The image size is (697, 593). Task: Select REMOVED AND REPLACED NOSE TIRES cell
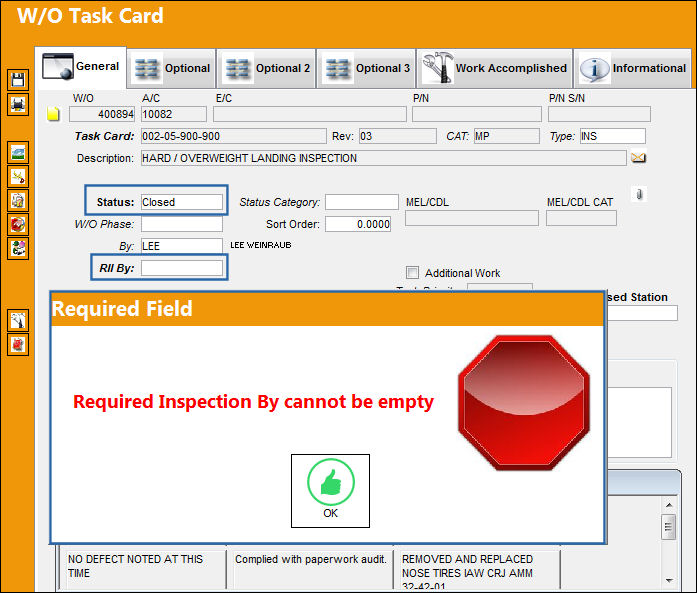point(477,570)
